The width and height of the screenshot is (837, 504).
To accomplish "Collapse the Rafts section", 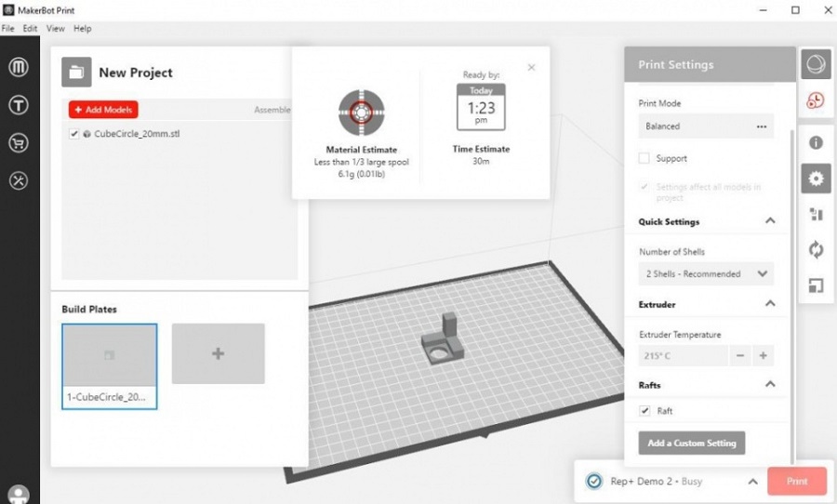I will point(770,384).
